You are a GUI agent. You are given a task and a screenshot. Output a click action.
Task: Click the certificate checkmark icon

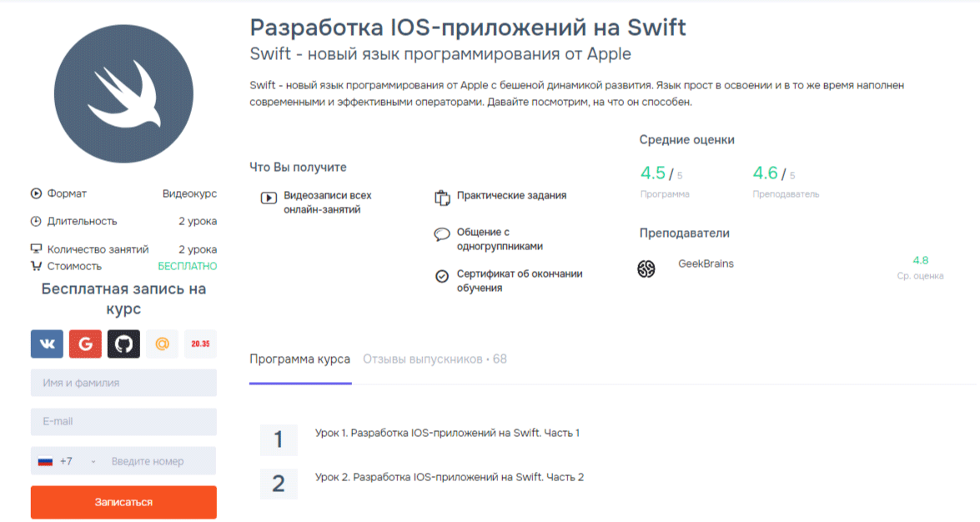coord(442,276)
